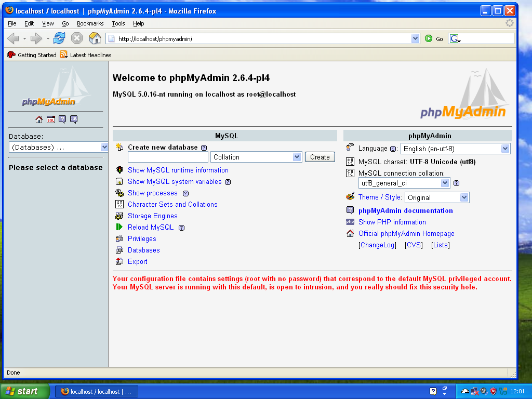The width and height of the screenshot is (532, 399).
Task: Click the localhost Firefox taskbar button
Action: 96,392
